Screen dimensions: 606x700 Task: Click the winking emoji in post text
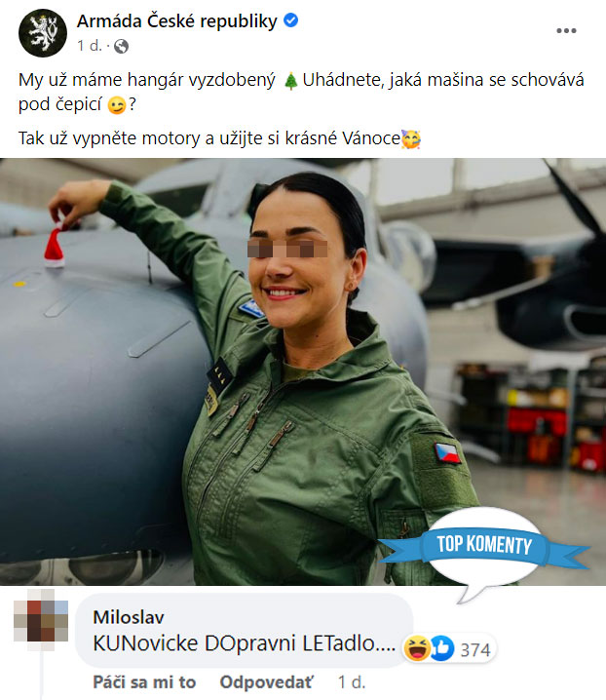coord(117,106)
